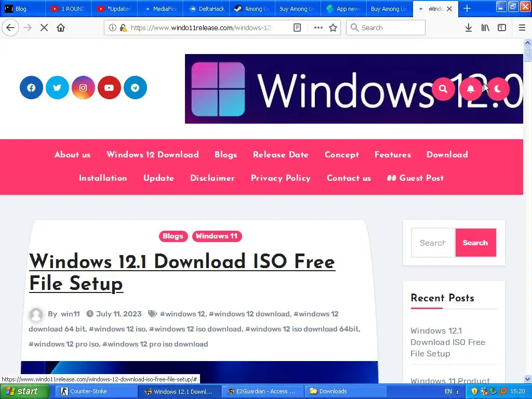
Task: Open the Concept menu item
Action: 342,155
